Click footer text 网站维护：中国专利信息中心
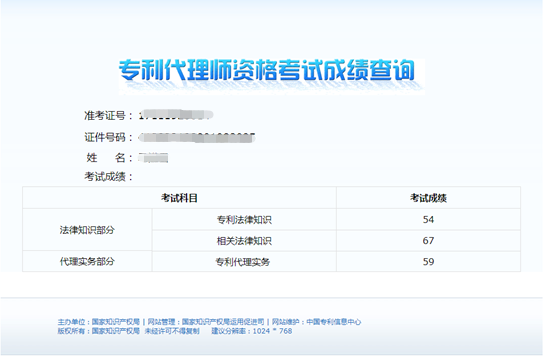 pyautogui.click(x=316, y=322)
